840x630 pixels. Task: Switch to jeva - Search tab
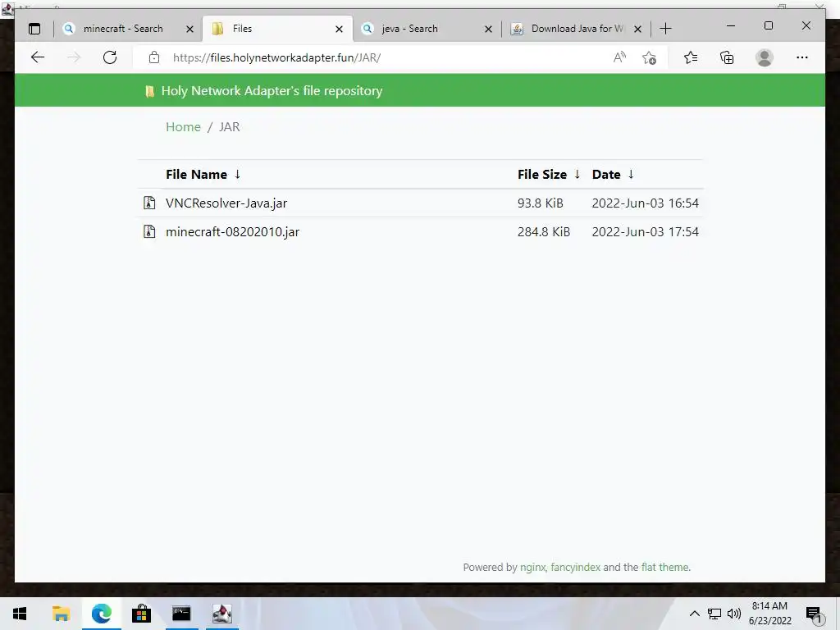(x=409, y=29)
